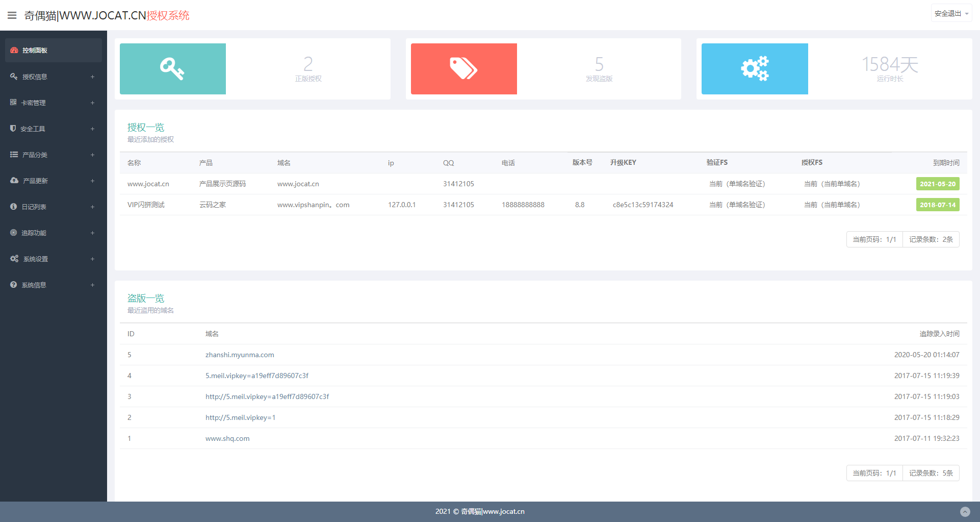Viewport: 980px width, 522px height.
Task: Click the cloud upload icon beside 产品更新
Action: pyautogui.click(x=14, y=180)
